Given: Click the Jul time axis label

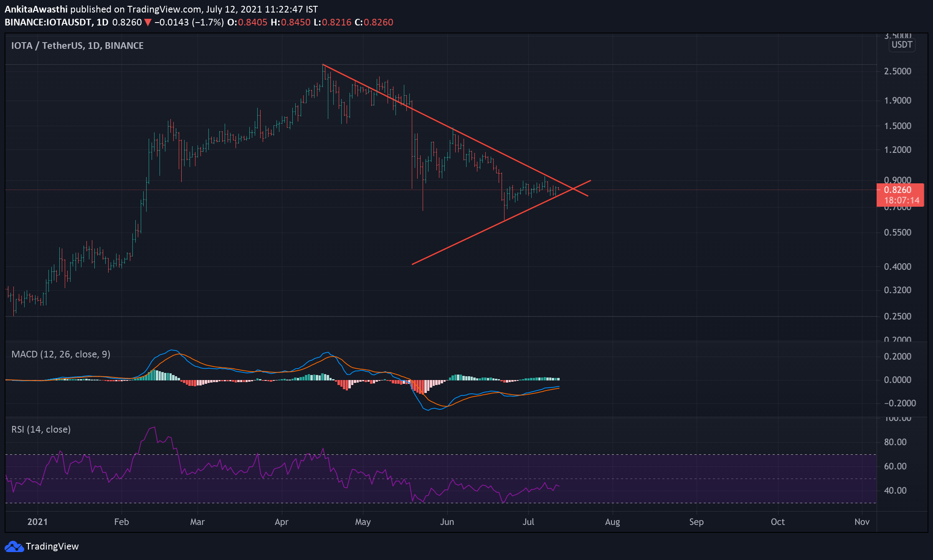Looking at the screenshot, I should (x=528, y=522).
